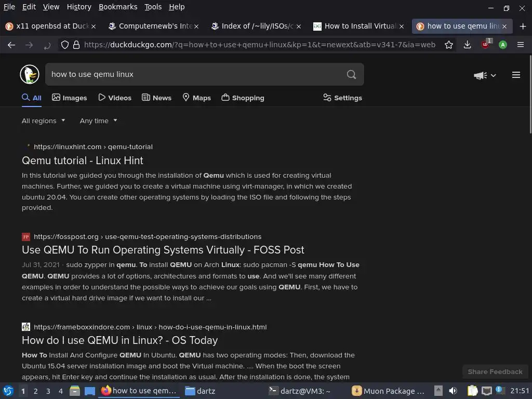This screenshot has height=399, width=532.
Task: Open 'How do I use QEMU in Linux?' result
Action: [120, 340]
